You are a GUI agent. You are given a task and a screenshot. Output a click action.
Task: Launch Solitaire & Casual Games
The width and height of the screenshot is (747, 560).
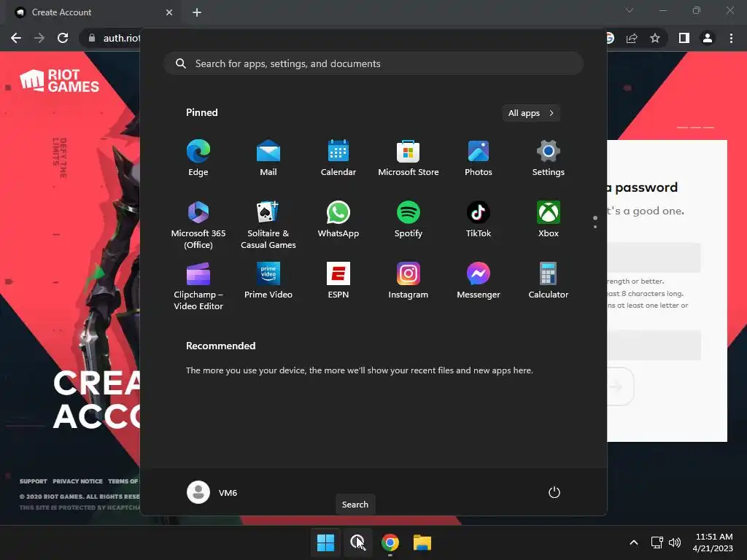point(268,225)
